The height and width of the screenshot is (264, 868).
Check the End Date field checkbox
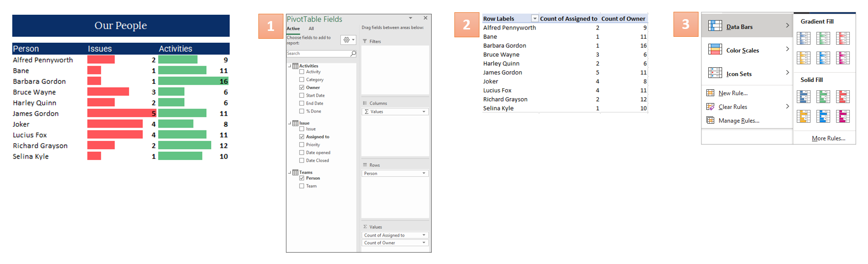pos(302,103)
